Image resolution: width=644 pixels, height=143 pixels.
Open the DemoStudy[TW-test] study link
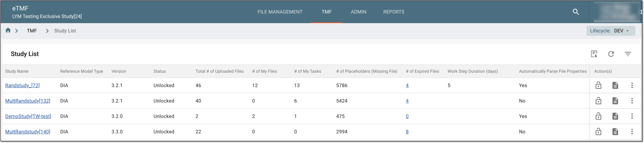tap(28, 116)
